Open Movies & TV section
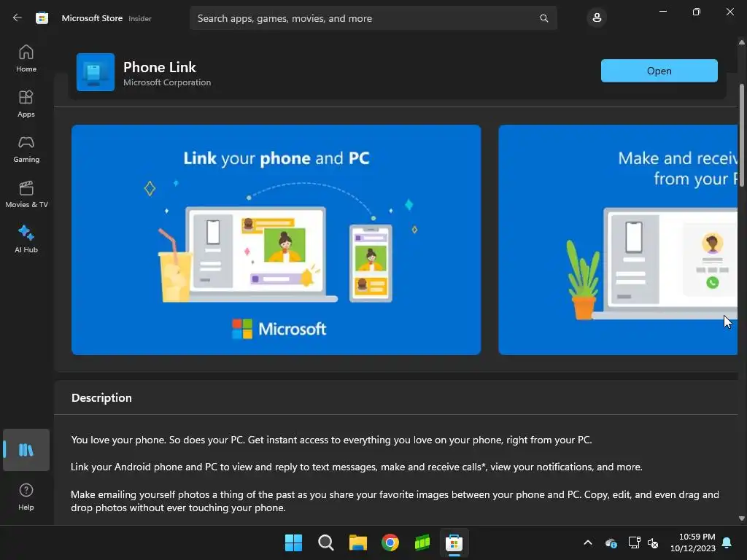Screen dimensions: 747x560 coord(26,194)
